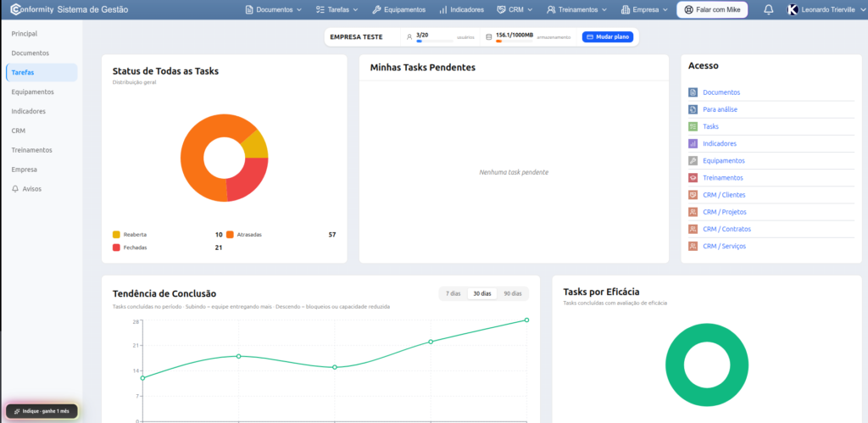Click the Tasks icon in Acesso panel
This screenshot has height=423, width=868.
pos(693,126)
